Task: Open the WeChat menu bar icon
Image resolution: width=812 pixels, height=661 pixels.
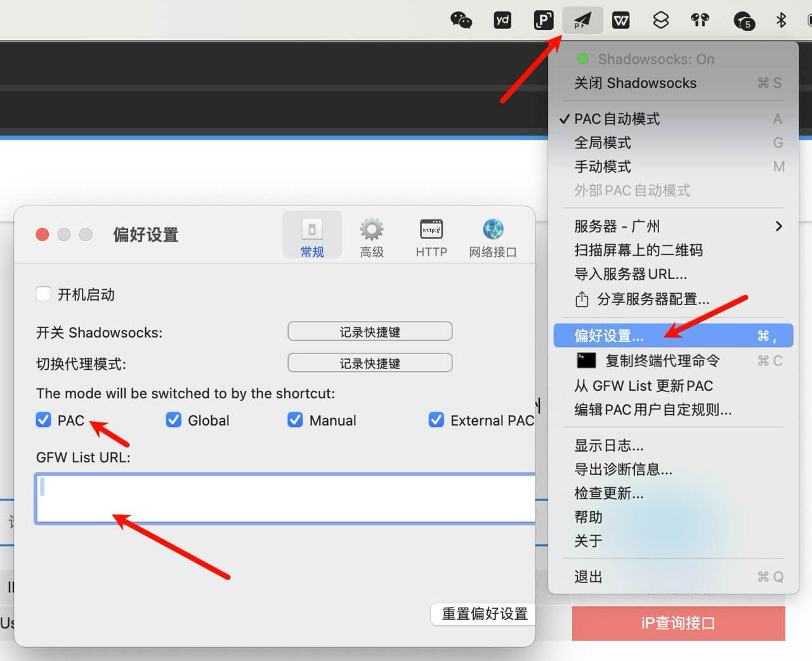Action: (461, 20)
